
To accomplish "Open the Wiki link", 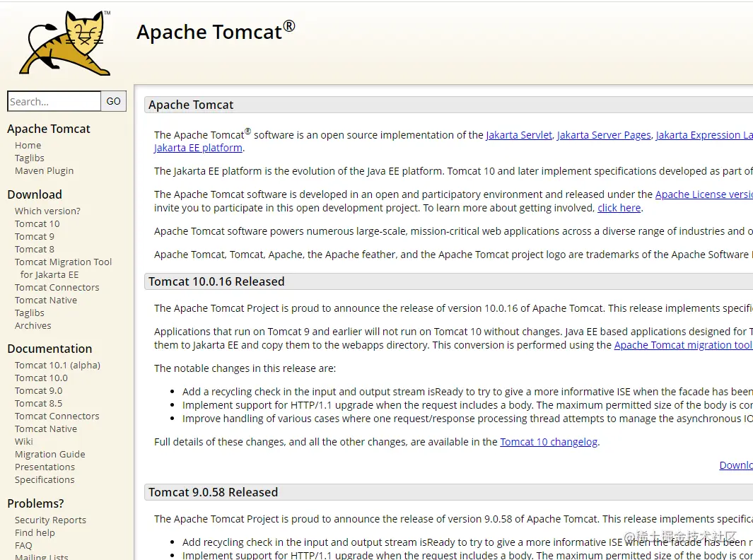I will [x=23, y=441].
